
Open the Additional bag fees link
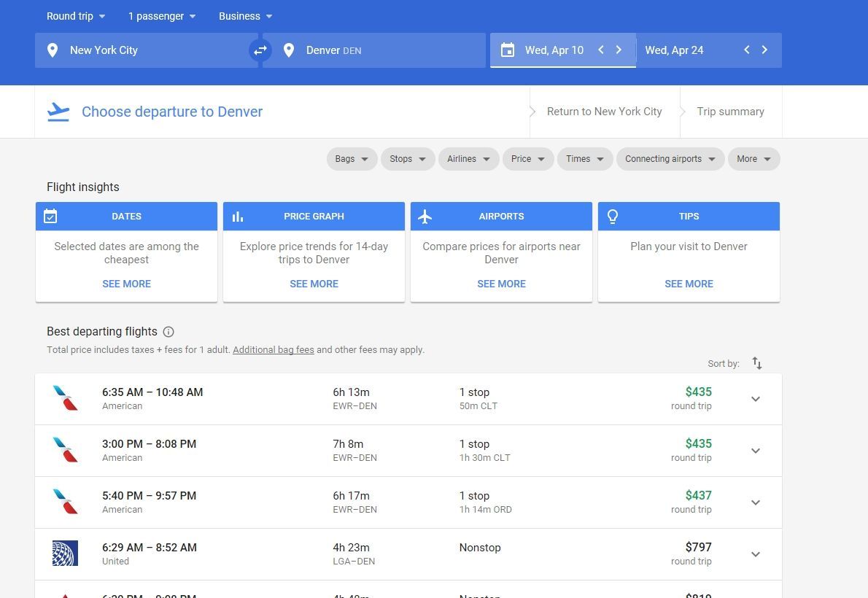click(274, 350)
